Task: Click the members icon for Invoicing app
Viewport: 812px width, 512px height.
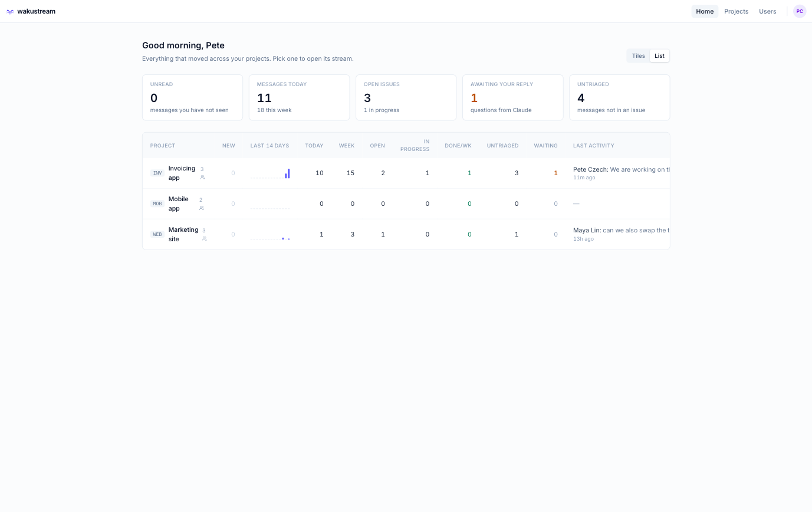Action: click(x=202, y=177)
